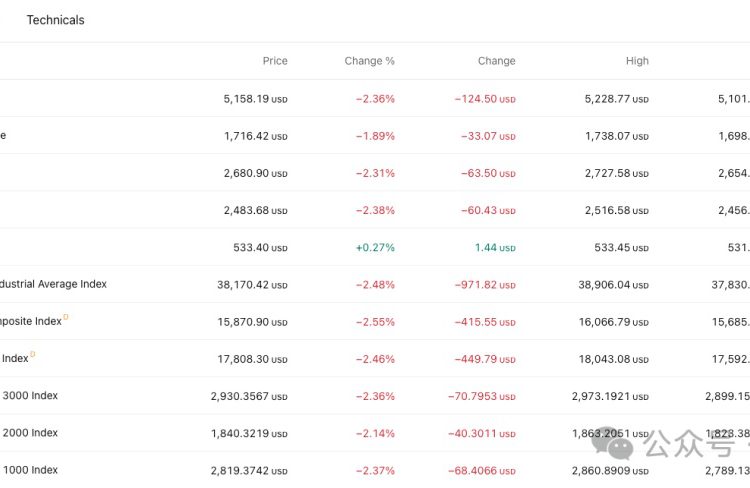Sort by the Price column header
The height and width of the screenshot is (488, 750).
[275, 61]
